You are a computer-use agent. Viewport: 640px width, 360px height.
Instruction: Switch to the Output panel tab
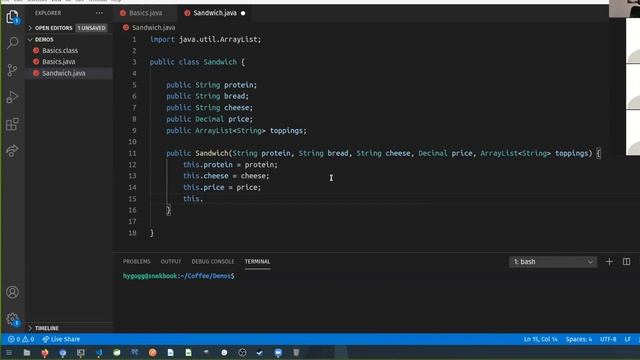click(171, 262)
